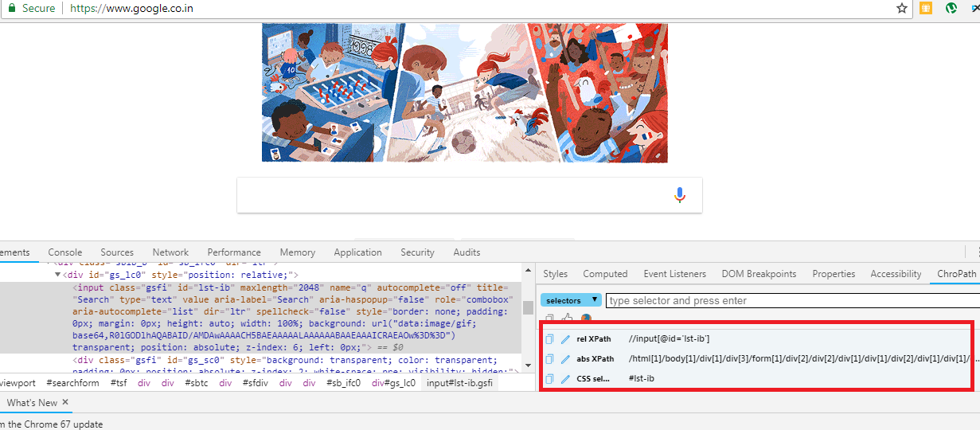Open the green uTorrent extension icon
980x430 pixels.
click(x=951, y=9)
